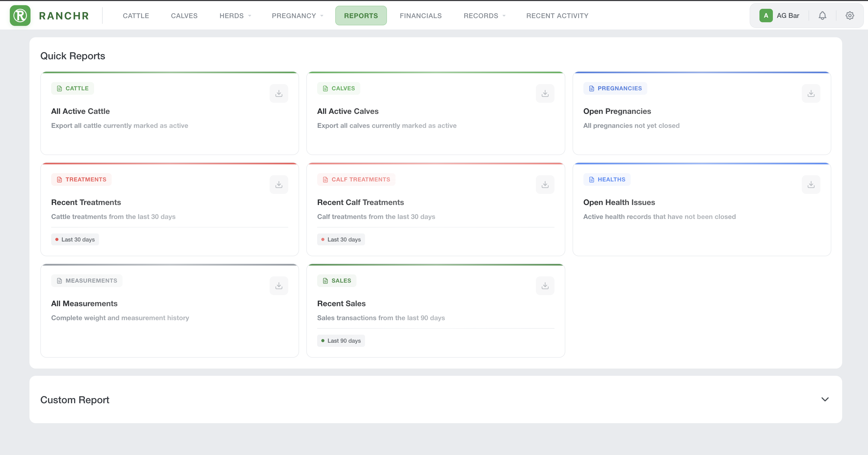Image resolution: width=868 pixels, height=455 pixels.
Task: Open the settings gear
Action: point(849,16)
